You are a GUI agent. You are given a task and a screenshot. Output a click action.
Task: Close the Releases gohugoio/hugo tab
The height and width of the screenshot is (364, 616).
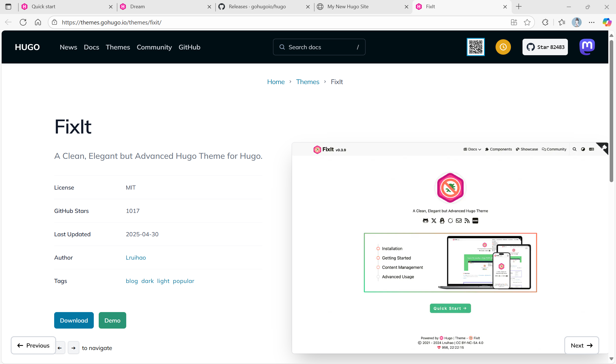coord(308,7)
